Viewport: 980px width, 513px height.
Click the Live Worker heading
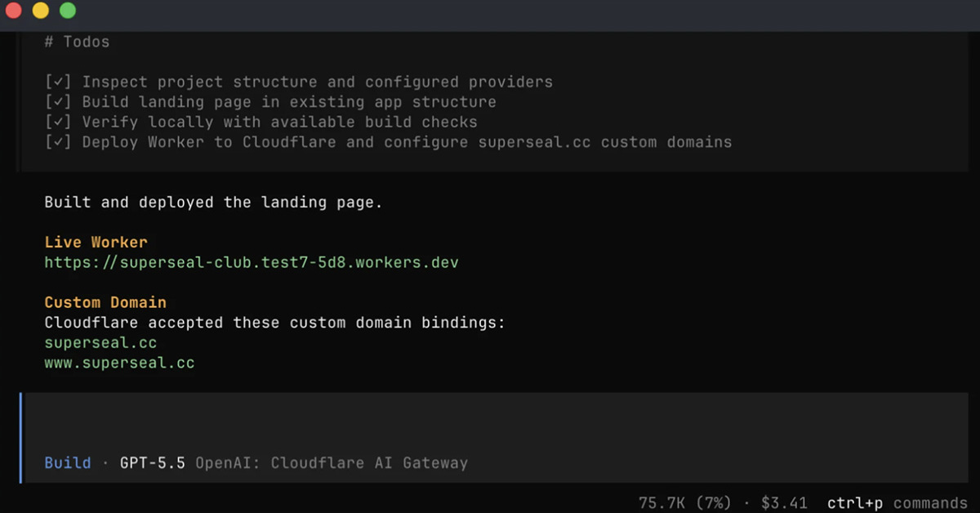coord(96,243)
